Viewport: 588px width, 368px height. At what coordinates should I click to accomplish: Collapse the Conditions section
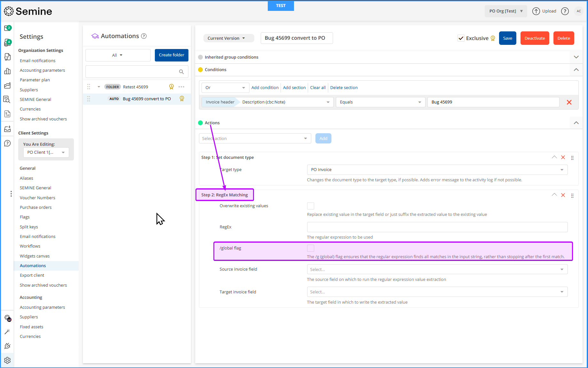point(576,70)
